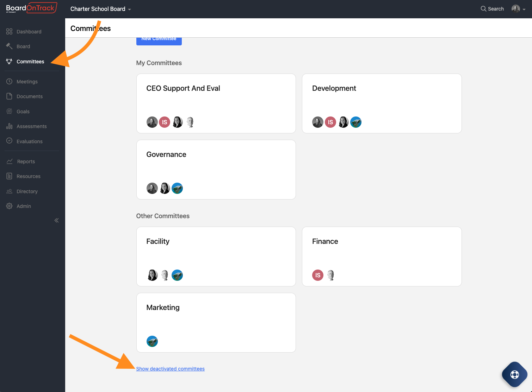Click the Directory people icon
The width and height of the screenshot is (532, 392).
10,191
